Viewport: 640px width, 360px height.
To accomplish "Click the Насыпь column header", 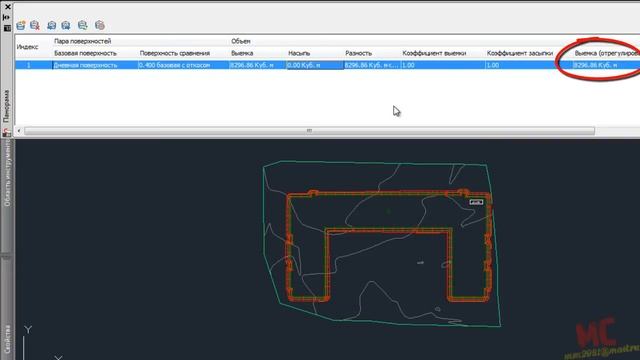I will (299, 53).
